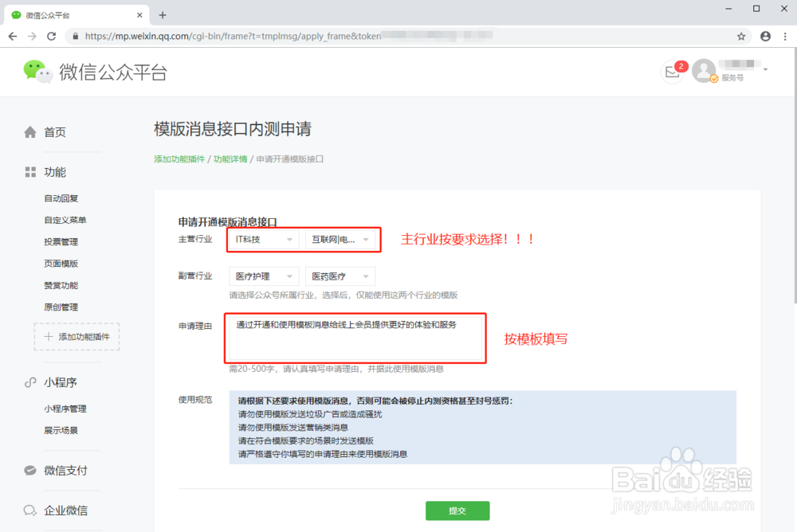Open 赞赏功能 in sidebar
Image resolution: width=797 pixels, height=532 pixels.
[x=61, y=286]
